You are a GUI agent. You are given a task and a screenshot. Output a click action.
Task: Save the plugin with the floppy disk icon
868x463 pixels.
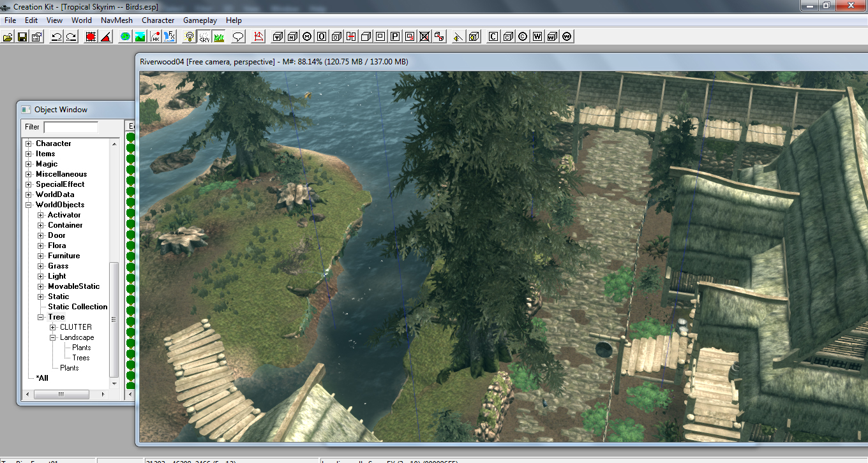tap(22, 36)
